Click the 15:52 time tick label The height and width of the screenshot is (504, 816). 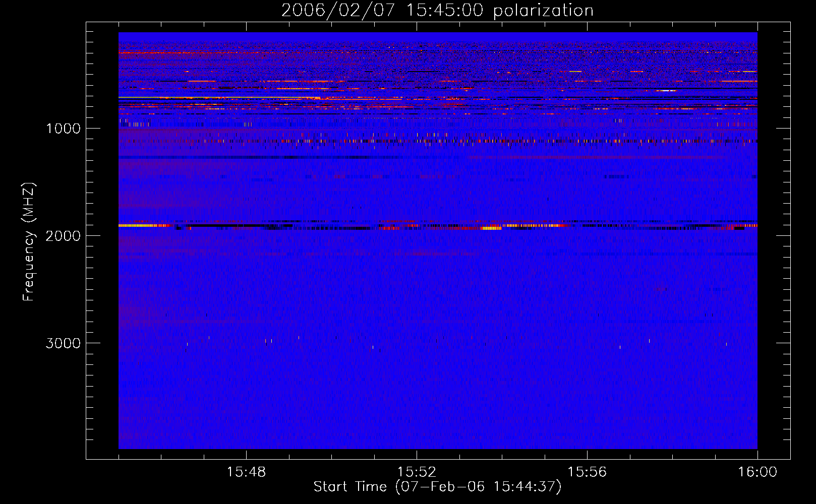417,472
